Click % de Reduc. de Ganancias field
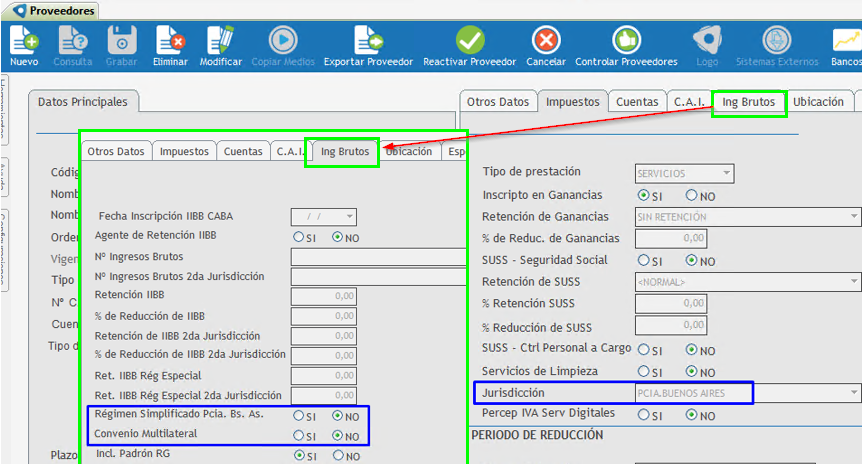 [671, 238]
